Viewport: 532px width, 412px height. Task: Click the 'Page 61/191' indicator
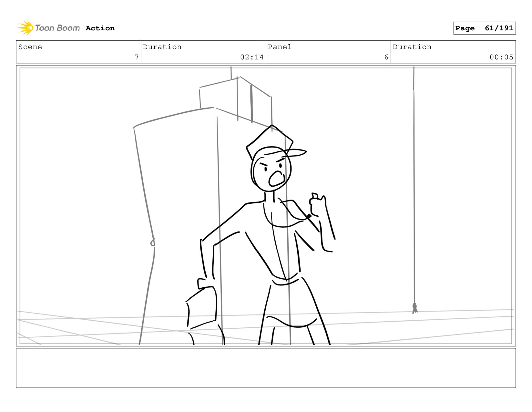484,28
